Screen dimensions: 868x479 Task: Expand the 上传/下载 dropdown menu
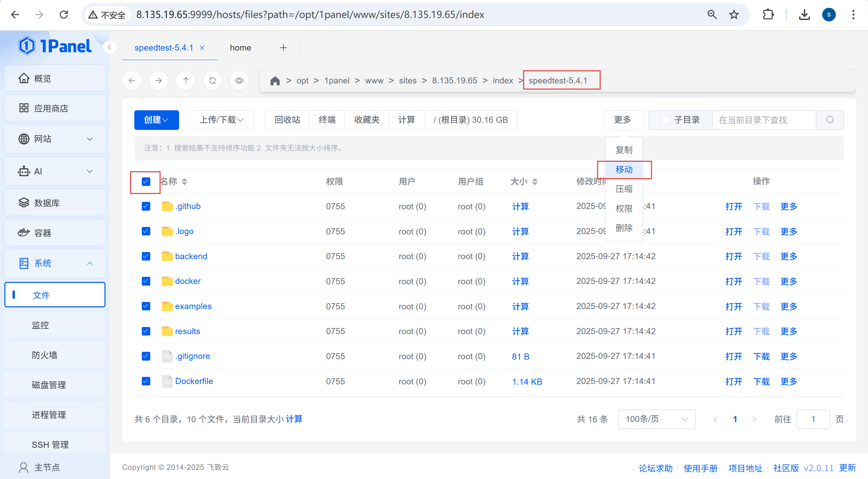click(x=221, y=120)
